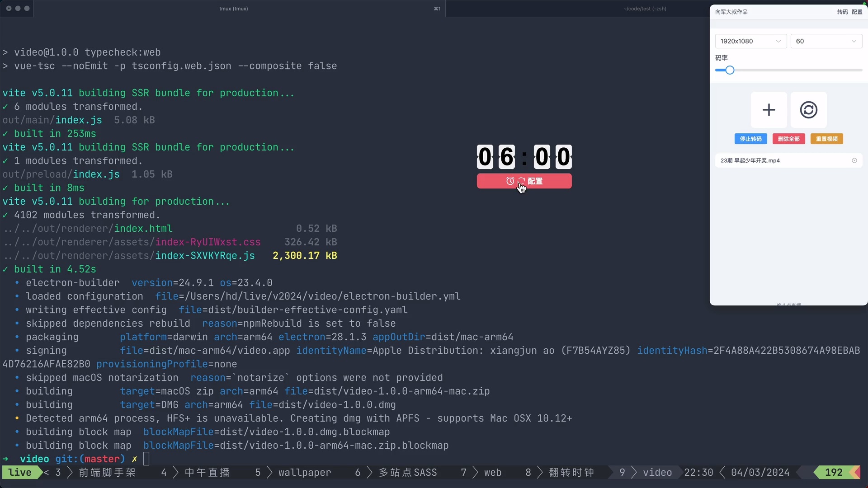Click the right chevron next to 22:30
This screenshot has height=488, width=868.
[x=723, y=472]
